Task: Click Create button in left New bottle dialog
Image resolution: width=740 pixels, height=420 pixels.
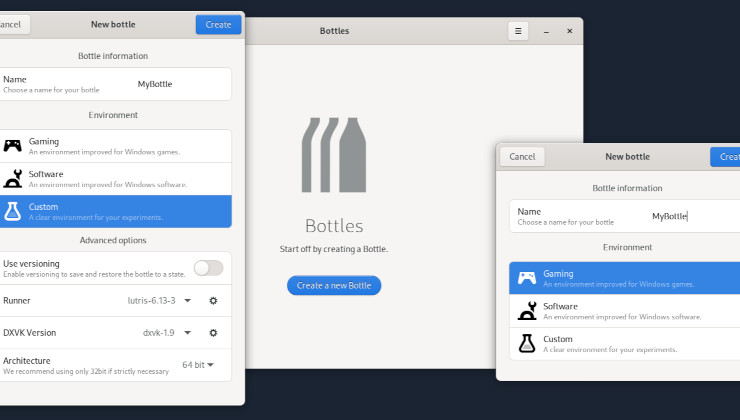Action: tap(219, 25)
